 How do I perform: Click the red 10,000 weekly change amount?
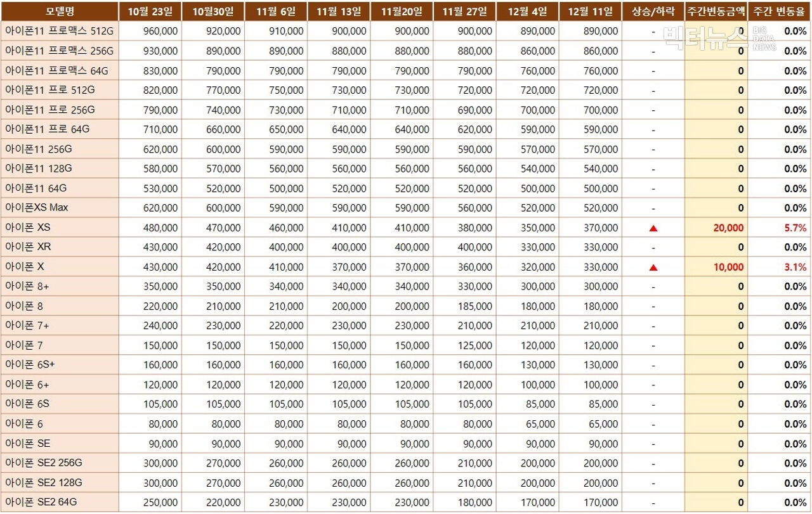728,267
